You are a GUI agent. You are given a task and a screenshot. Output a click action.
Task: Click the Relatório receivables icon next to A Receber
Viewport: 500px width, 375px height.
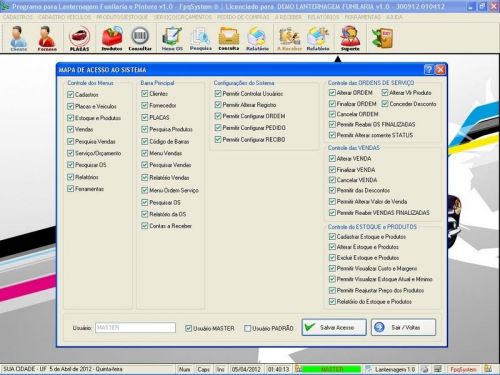click(x=318, y=38)
